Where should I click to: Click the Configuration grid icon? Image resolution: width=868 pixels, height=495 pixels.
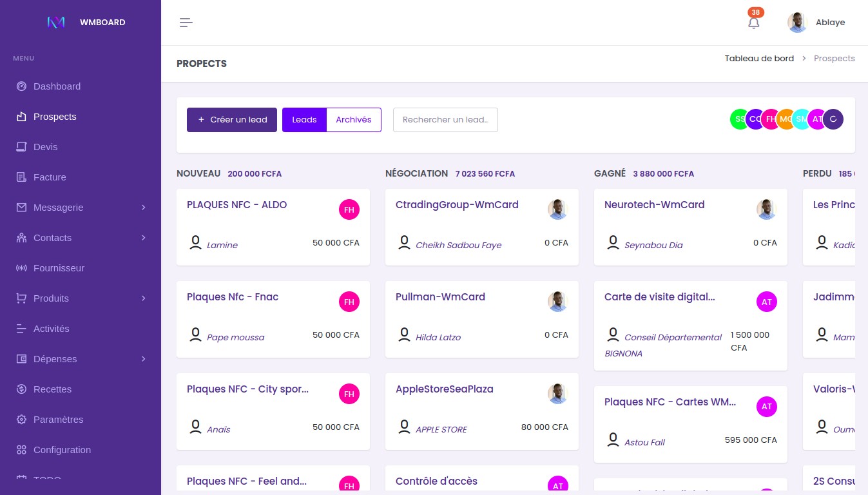[x=21, y=450]
